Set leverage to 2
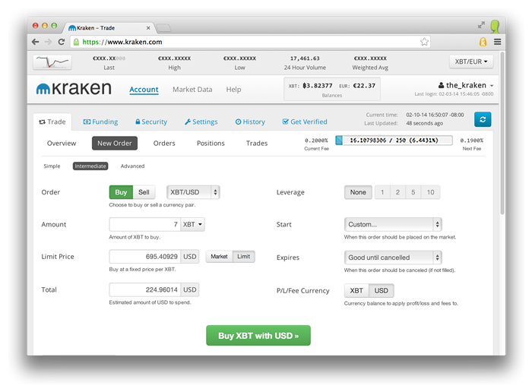532x392 pixels. pos(397,192)
